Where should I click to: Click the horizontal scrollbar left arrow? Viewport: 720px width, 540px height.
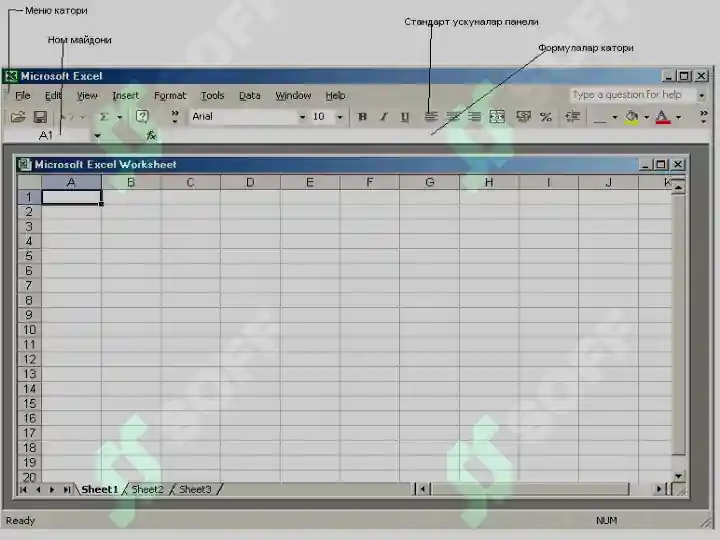423,489
